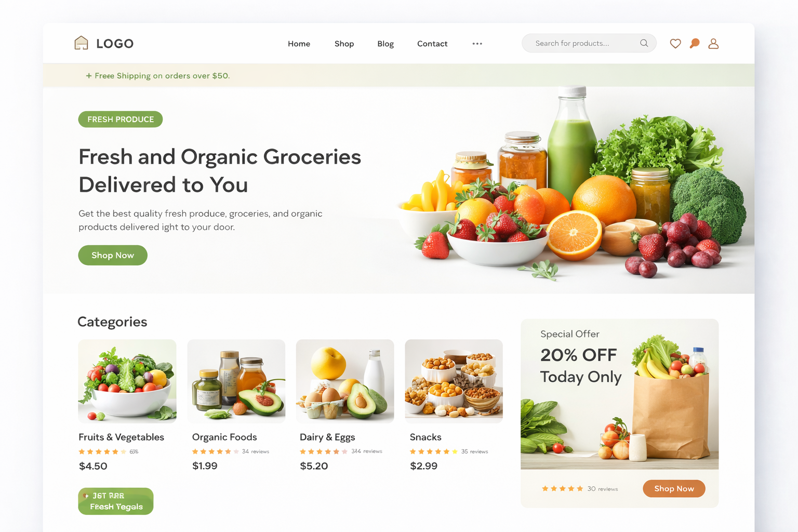Focus the Search for products field
This screenshot has width=798, height=532.
coord(589,43)
